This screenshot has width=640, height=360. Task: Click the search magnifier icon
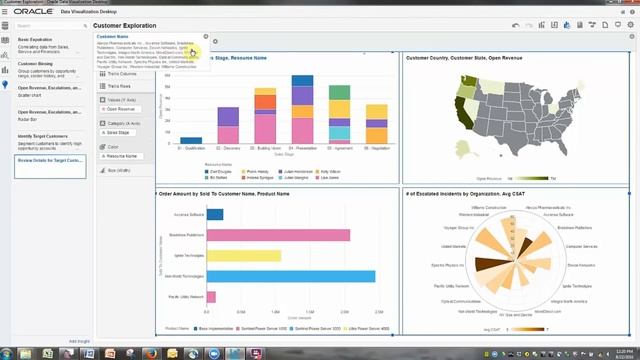(85, 26)
